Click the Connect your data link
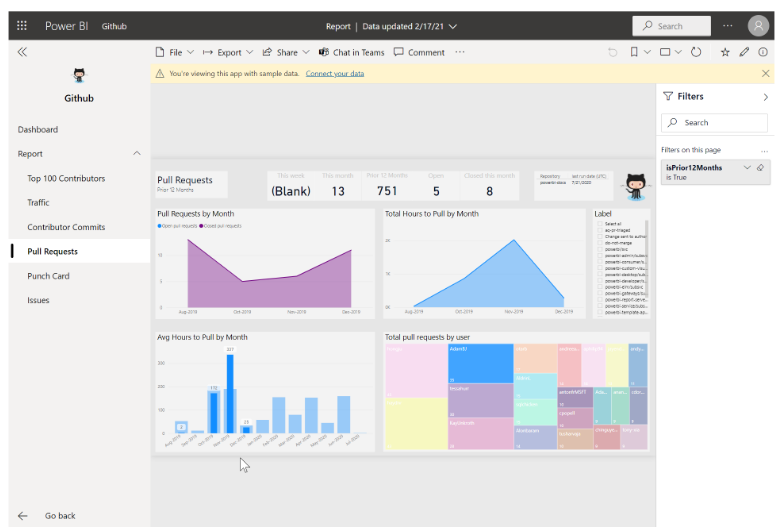This screenshot has width=782, height=527. point(335,74)
